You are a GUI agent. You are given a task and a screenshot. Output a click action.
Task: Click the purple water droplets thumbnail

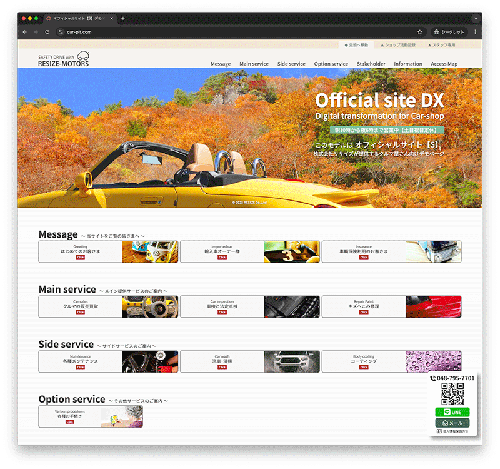(434, 361)
